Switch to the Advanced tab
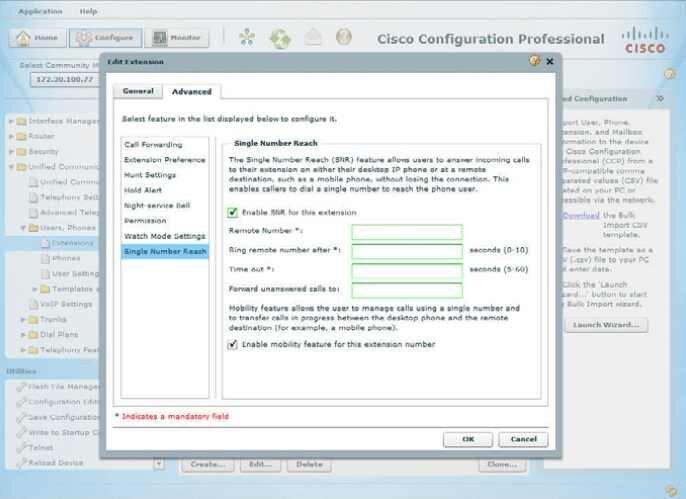The image size is (686, 499). tap(192, 91)
